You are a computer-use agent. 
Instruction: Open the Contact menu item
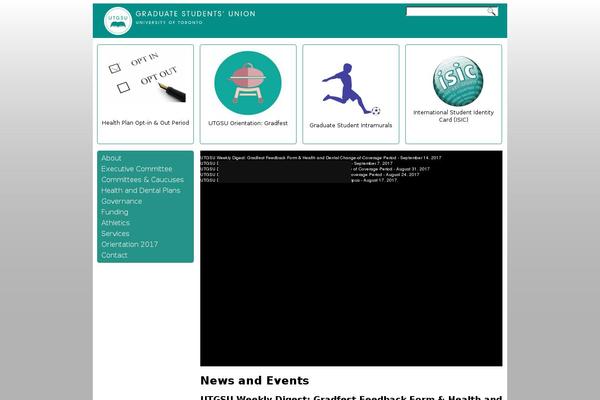(x=114, y=255)
